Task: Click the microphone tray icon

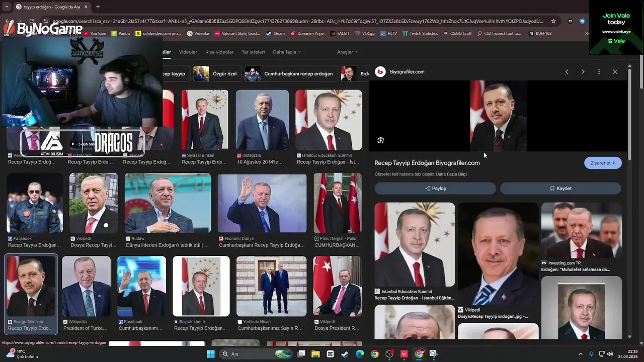Action: [x=591, y=354]
